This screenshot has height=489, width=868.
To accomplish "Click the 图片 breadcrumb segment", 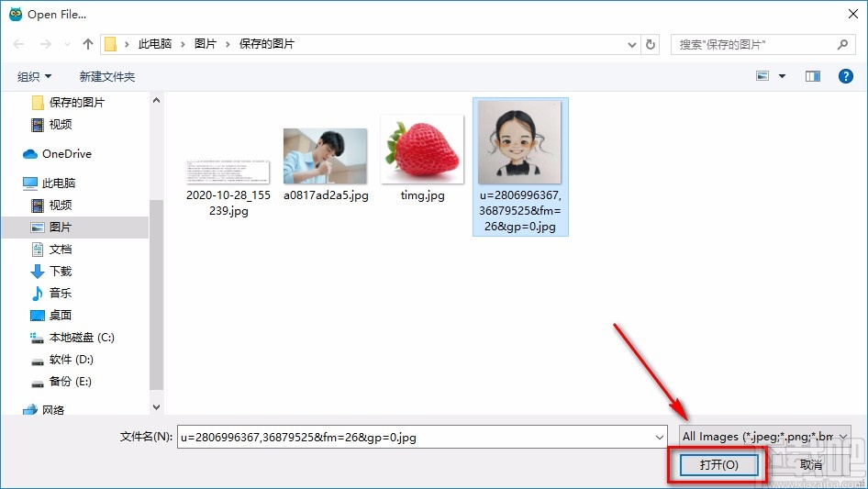I will [x=205, y=44].
